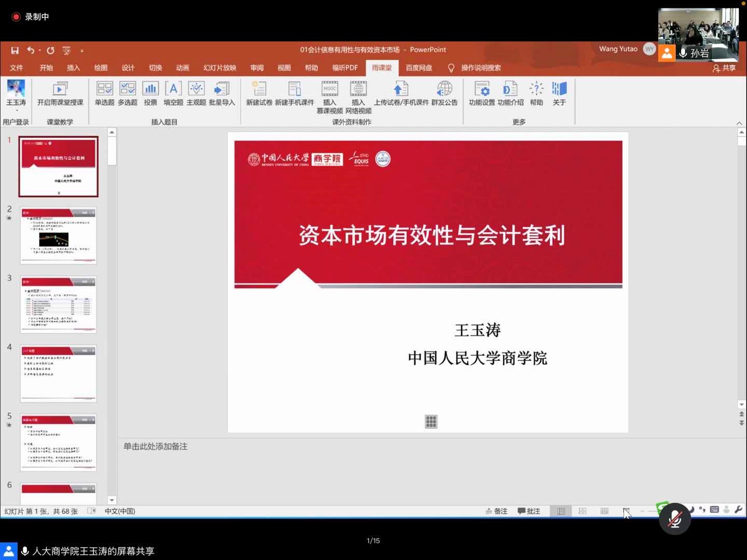
Task: Click the 群发公告 announcement icon
Action: click(x=444, y=93)
